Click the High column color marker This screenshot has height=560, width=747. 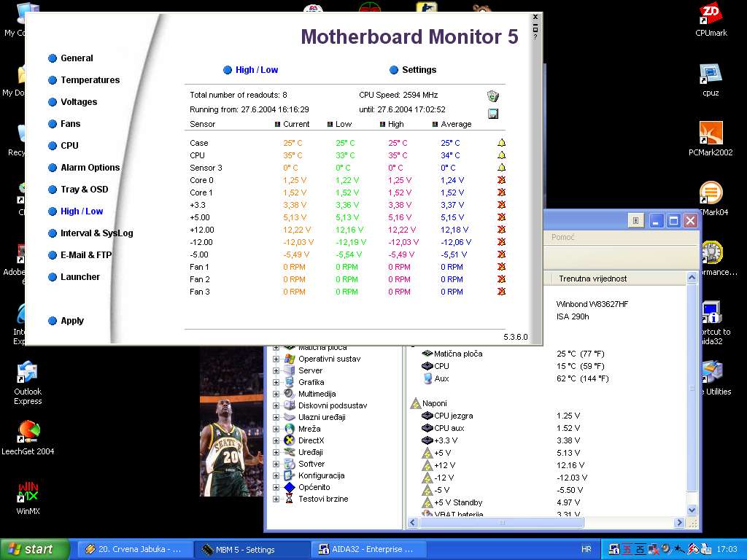(x=382, y=124)
